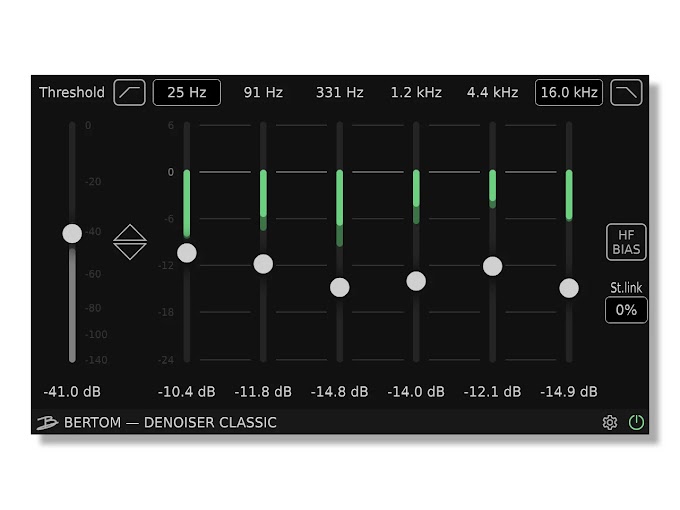Select the 16.0 kHz frequency box
This screenshot has width=680, height=510.
(569, 92)
